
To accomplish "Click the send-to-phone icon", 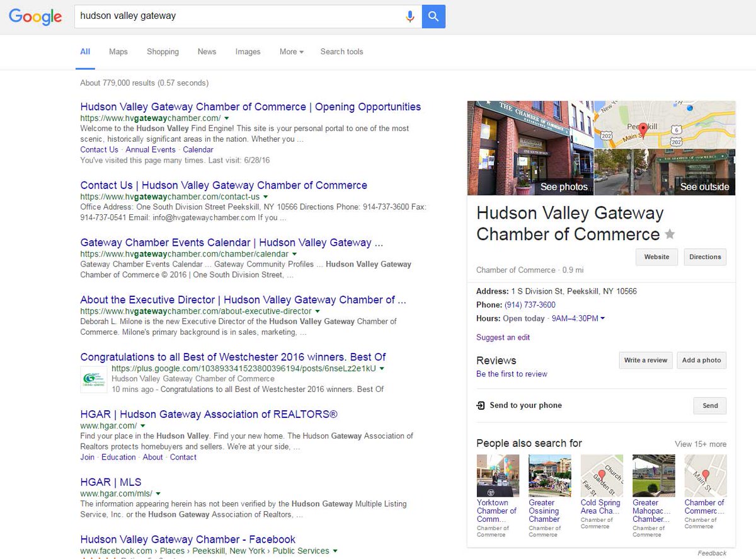I will (481, 405).
